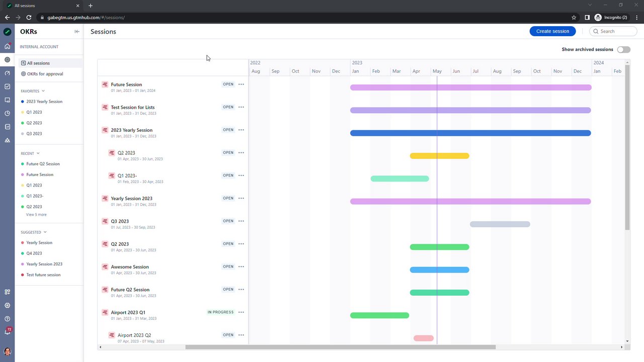Viewport: 644px width, 362px height.
Task: Toggle Show archived sessions switch
Action: [623, 50]
